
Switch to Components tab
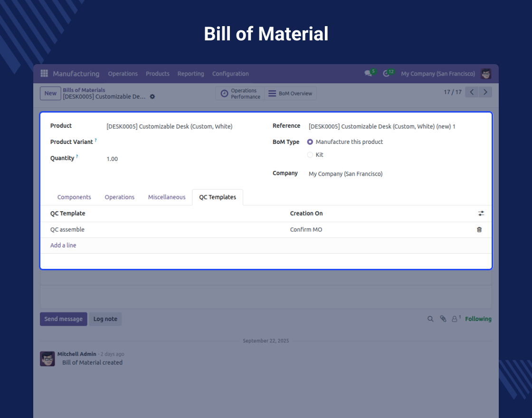click(74, 197)
